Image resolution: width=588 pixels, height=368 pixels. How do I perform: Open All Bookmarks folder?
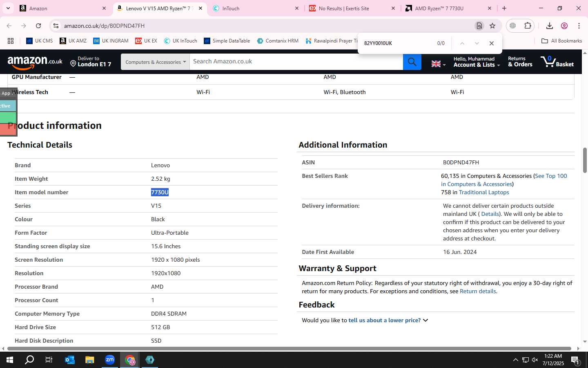point(561,41)
